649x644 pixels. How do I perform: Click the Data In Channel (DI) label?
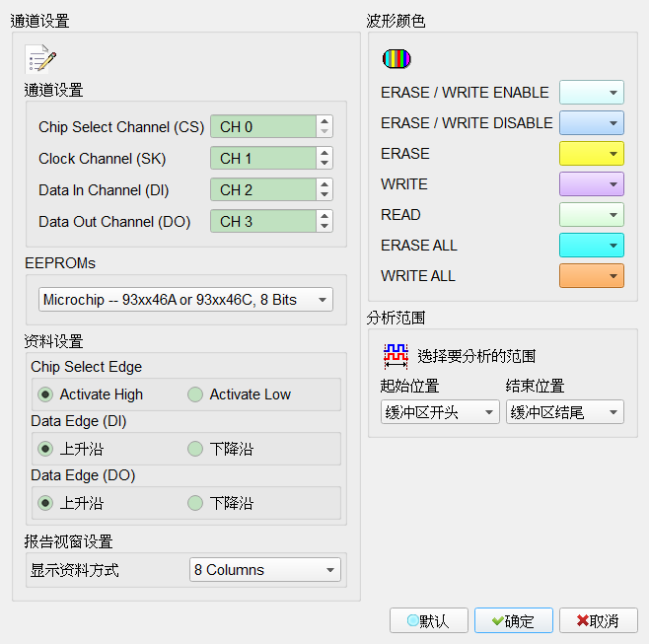coord(104,190)
